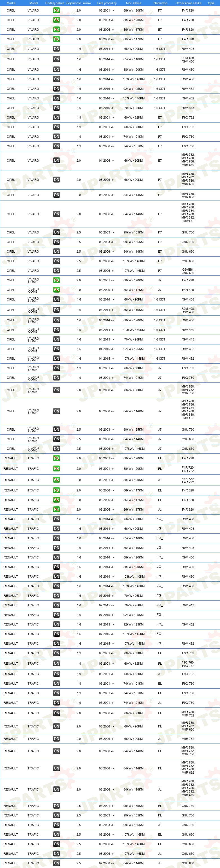Click the Rodzaj paliwa column header
The height and width of the screenshot is (868, 220).
pos(55,3)
